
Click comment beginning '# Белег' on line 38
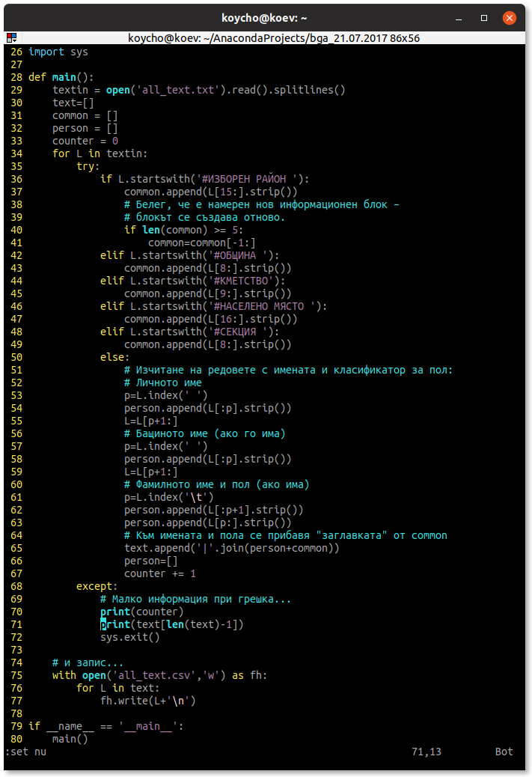click(262, 204)
